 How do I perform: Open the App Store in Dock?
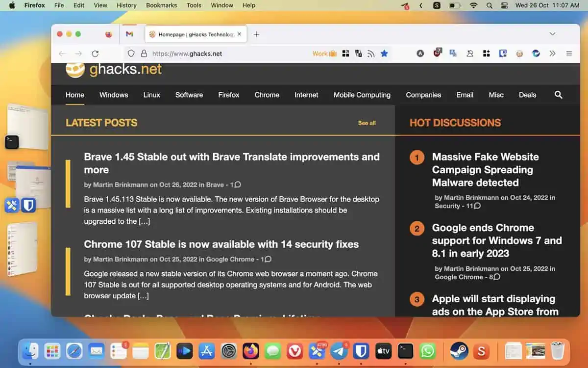click(207, 351)
